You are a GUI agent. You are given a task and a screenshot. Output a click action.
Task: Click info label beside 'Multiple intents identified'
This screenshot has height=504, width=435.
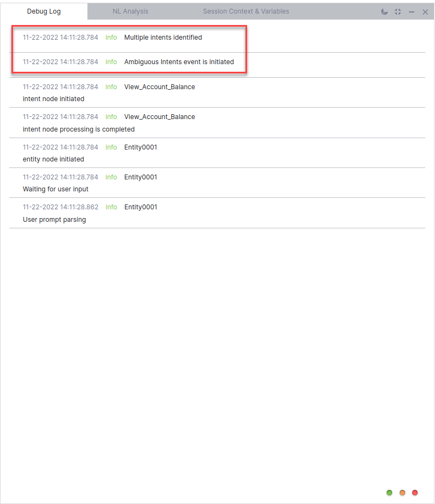[111, 38]
